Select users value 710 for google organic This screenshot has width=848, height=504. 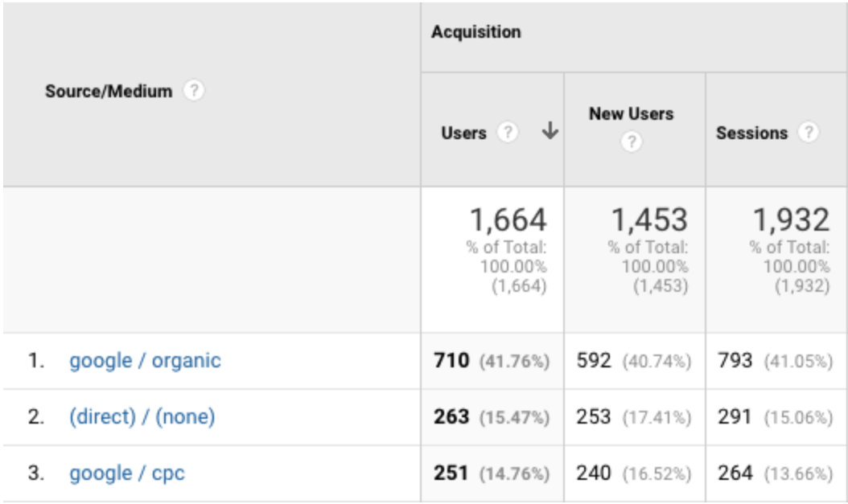(x=451, y=360)
